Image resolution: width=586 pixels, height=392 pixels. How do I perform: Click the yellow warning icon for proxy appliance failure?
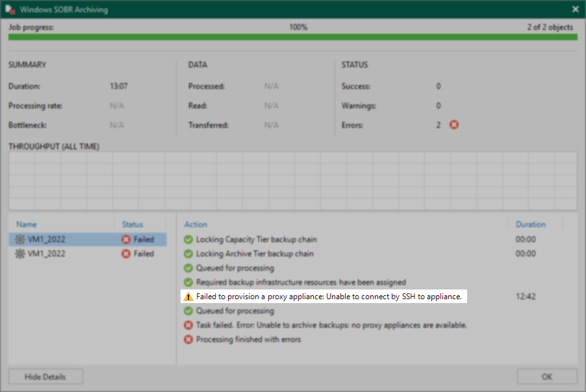pyautogui.click(x=188, y=297)
